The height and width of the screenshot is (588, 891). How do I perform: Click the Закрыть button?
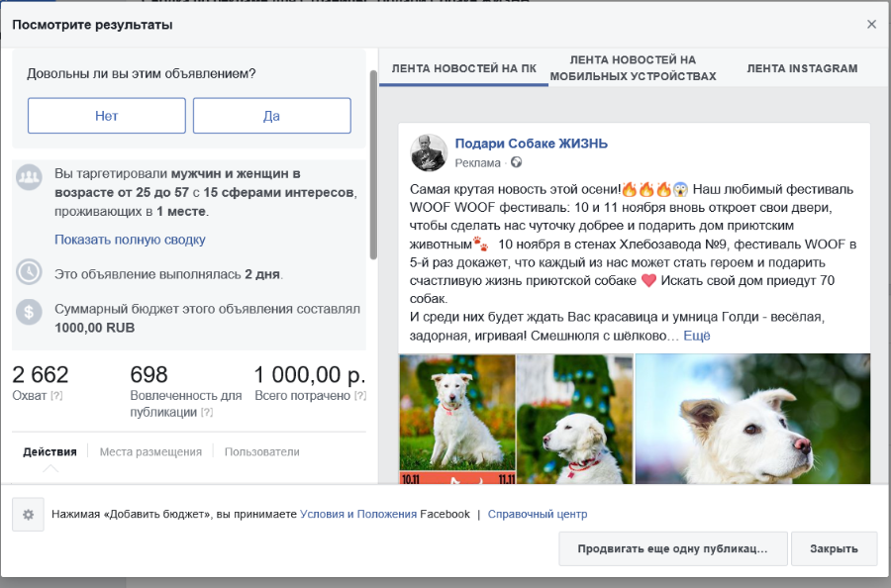pos(835,548)
